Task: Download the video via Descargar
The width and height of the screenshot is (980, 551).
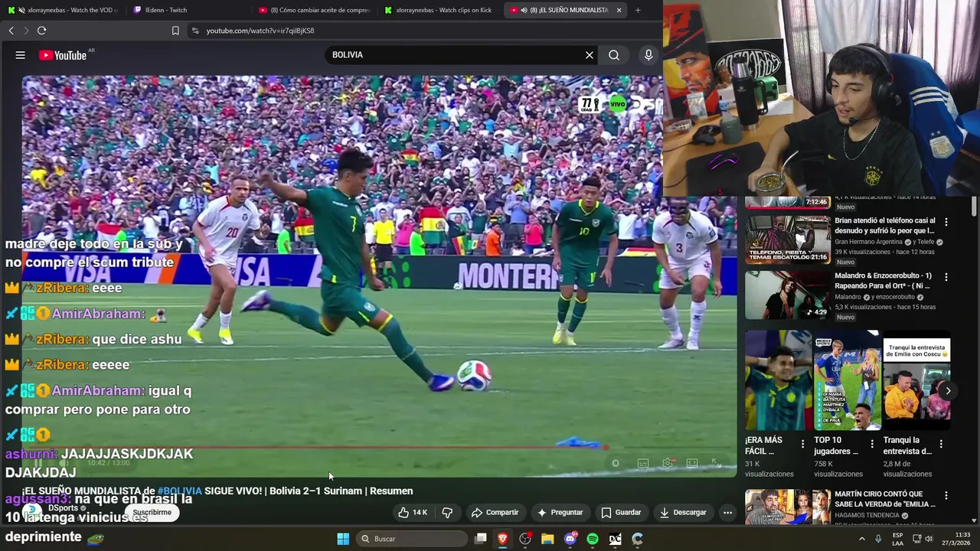Action: pyautogui.click(x=683, y=513)
